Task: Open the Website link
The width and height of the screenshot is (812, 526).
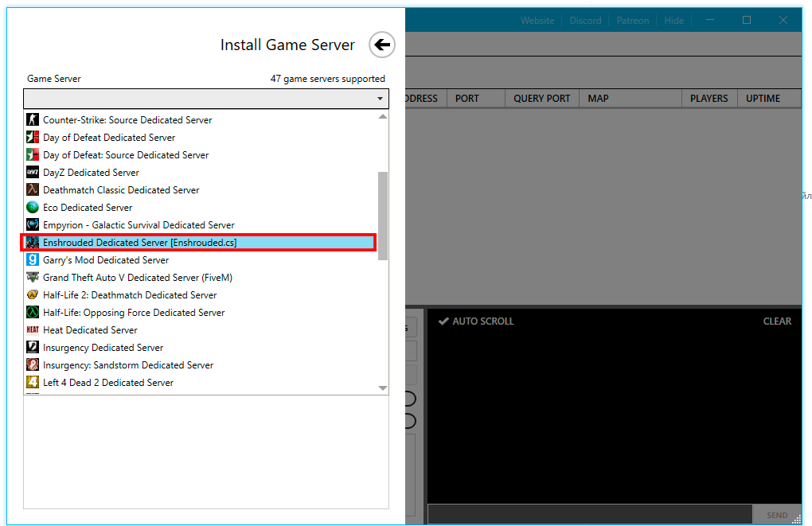Action: (537, 21)
